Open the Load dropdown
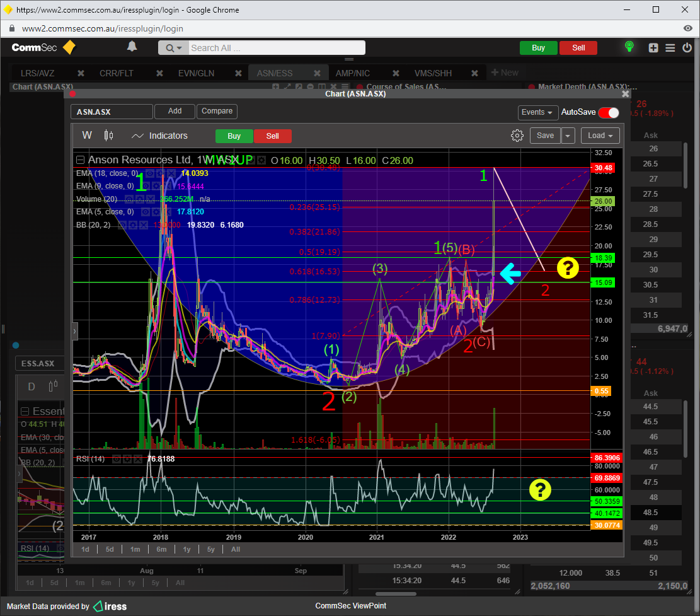The image size is (700, 616). (x=600, y=136)
